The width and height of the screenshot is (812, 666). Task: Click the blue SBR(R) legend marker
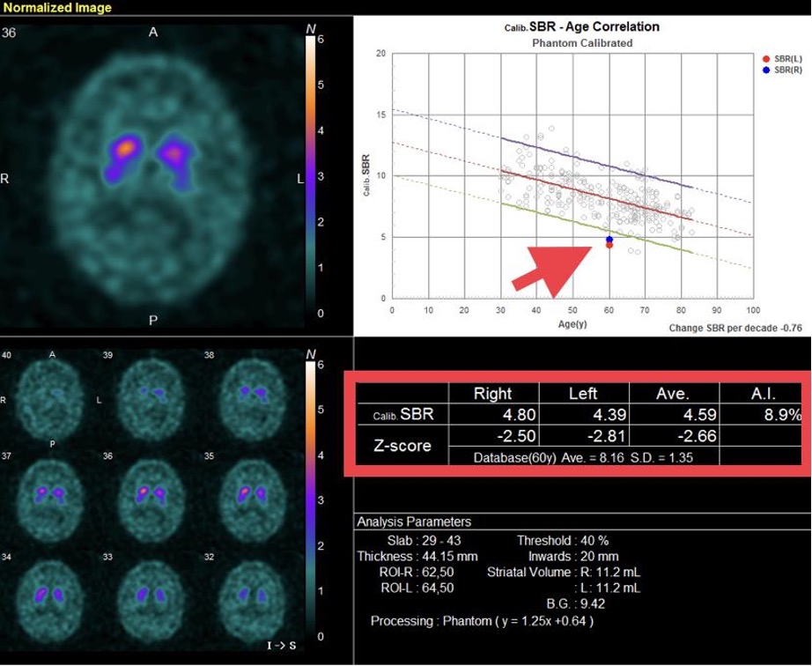(x=767, y=68)
